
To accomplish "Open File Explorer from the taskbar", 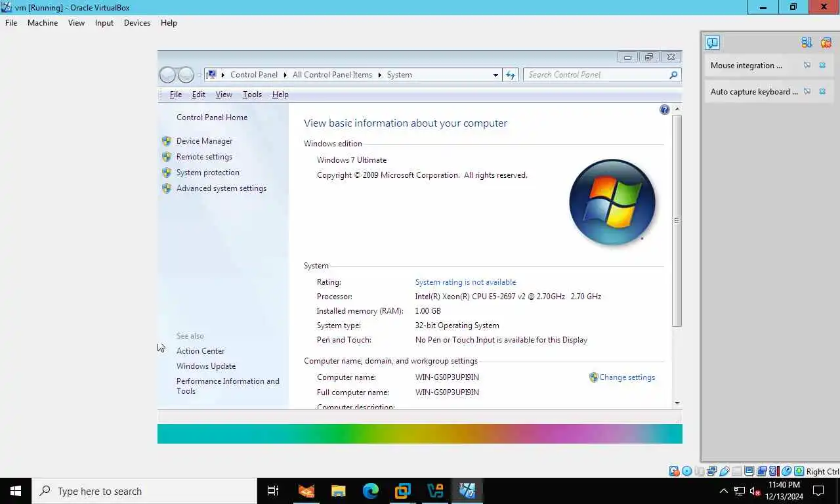I will [x=338, y=491].
